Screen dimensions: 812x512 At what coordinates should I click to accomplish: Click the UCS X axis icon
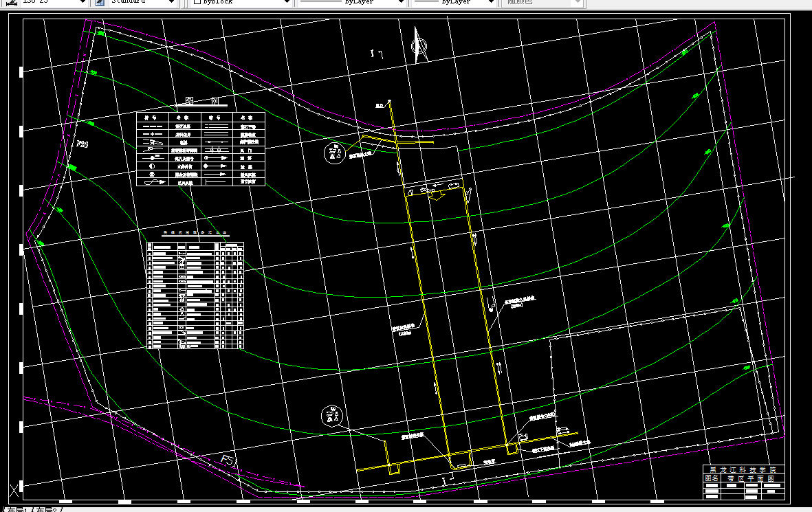tap(14, 488)
